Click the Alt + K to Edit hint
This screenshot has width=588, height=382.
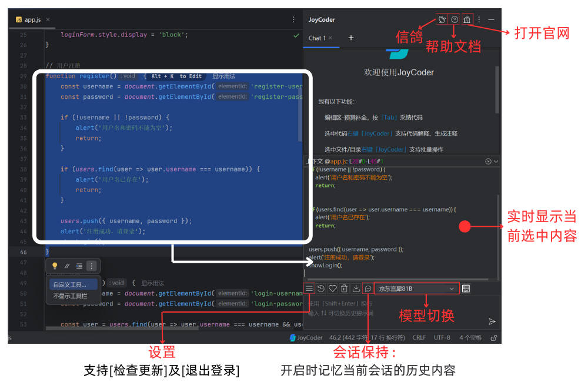click(176, 76)
